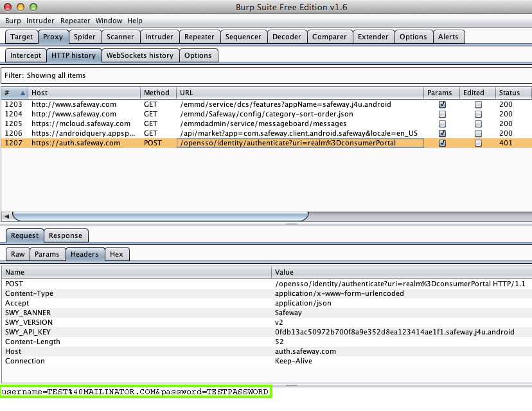Toggle Edited checkbox for request 1204

point(478,114)
